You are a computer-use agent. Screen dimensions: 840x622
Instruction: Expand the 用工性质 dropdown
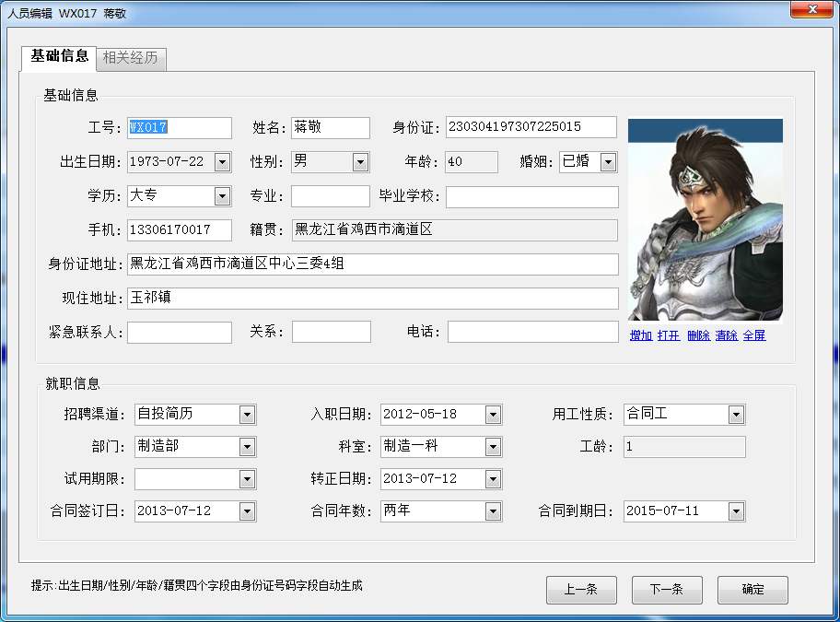(736, 415)
